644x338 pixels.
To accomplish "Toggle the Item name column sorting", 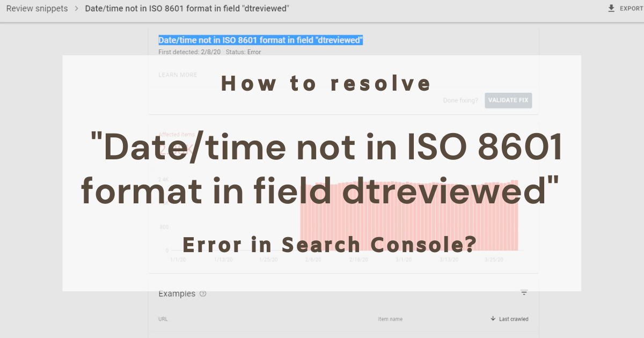I will [390, 319].
